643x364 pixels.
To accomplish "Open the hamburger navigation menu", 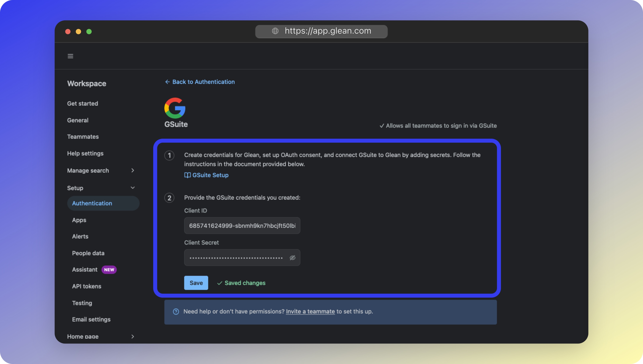I will click(x=70, y=56).
